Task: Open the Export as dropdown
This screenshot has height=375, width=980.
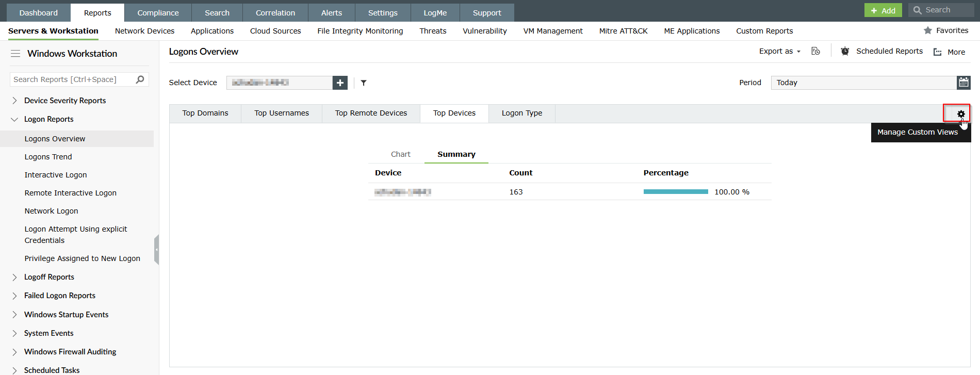Action: tap(779, 51)
